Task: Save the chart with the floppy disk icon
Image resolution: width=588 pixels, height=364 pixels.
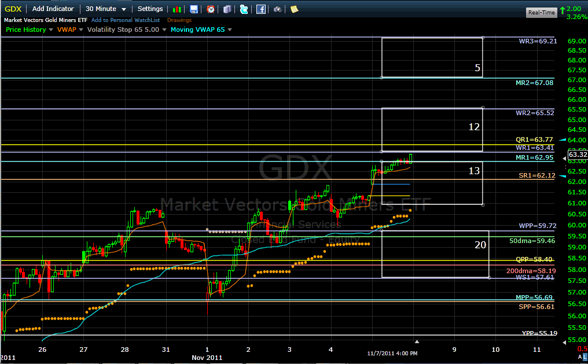Action: pos(194,9)
